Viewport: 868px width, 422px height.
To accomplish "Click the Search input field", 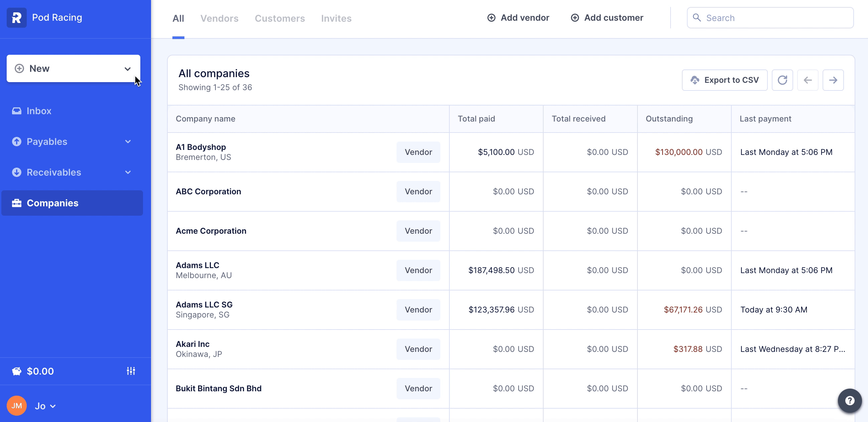I will (775, 18).
